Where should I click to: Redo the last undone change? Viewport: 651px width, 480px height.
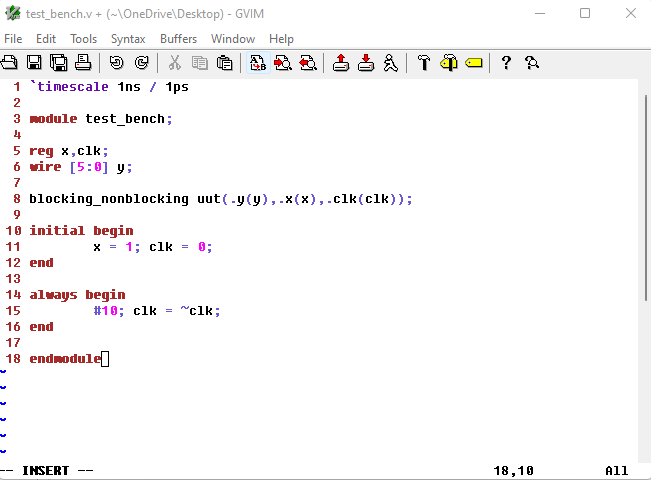tap(141, 63)
